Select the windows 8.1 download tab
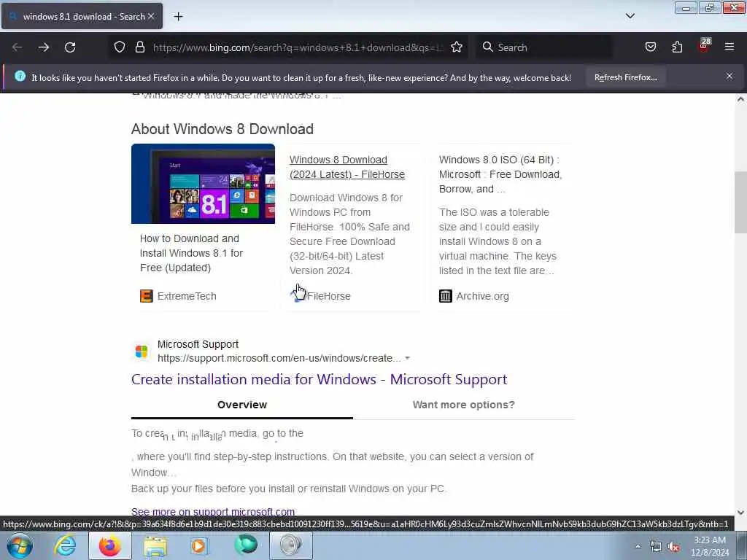 coord(82,16)
